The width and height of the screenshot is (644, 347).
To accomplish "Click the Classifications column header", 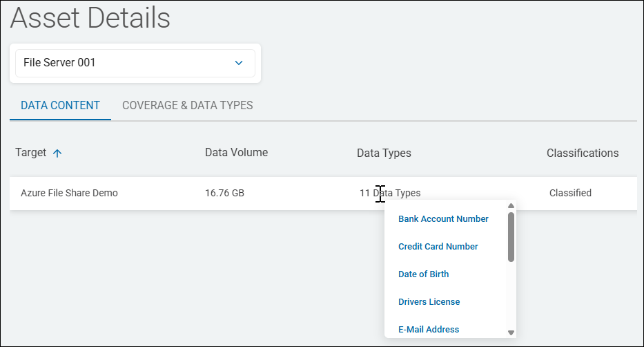I will click(583, 153).
